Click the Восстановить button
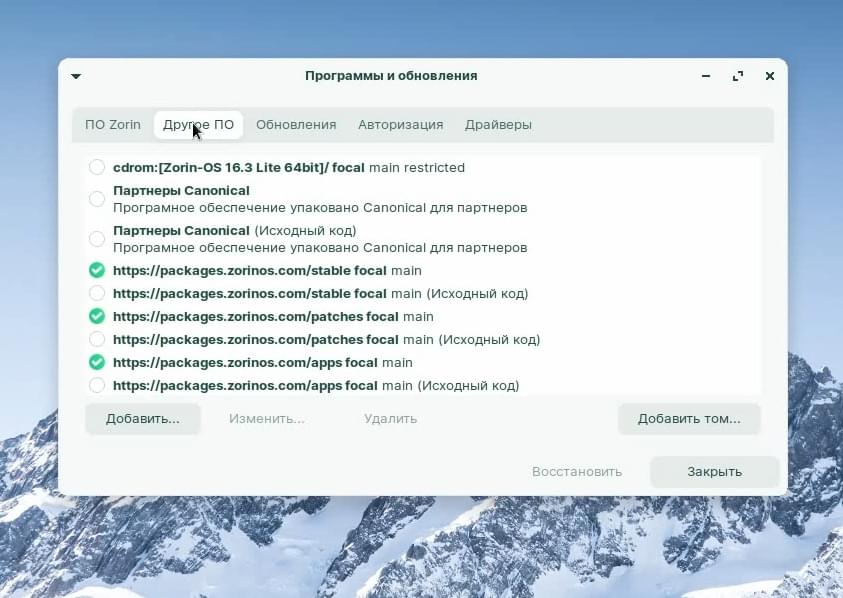This screenshot has height=598, width=843. 577,472
